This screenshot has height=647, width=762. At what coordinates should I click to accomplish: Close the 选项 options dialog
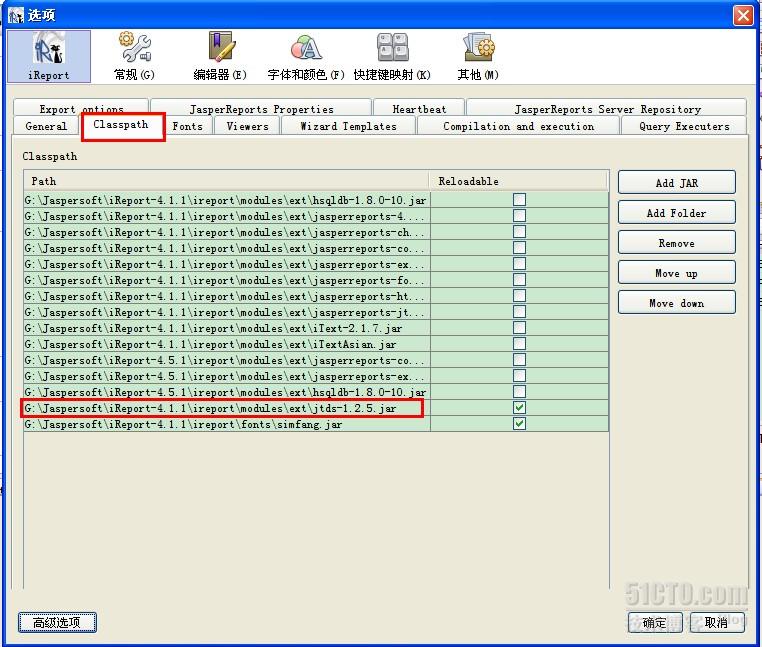point(743,16)
